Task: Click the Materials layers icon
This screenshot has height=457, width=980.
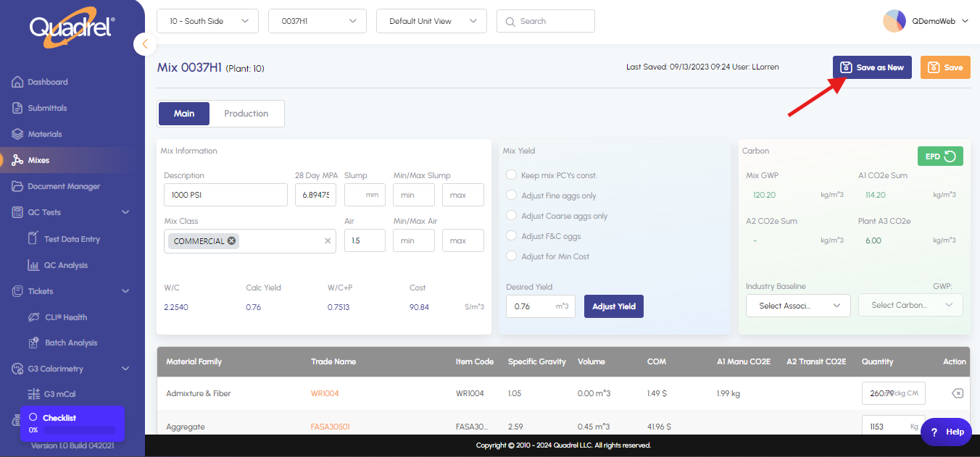Action: (x=18, y=134)
